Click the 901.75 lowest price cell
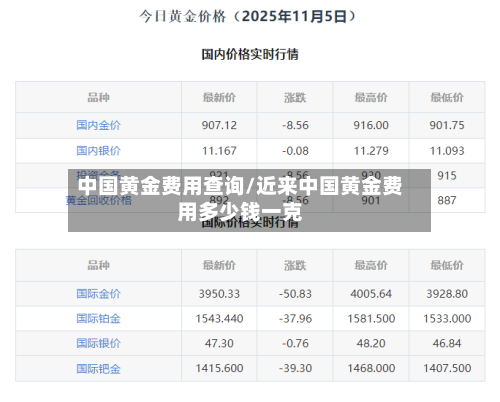This screenshot has width=500, height=402. pos(447,125)
